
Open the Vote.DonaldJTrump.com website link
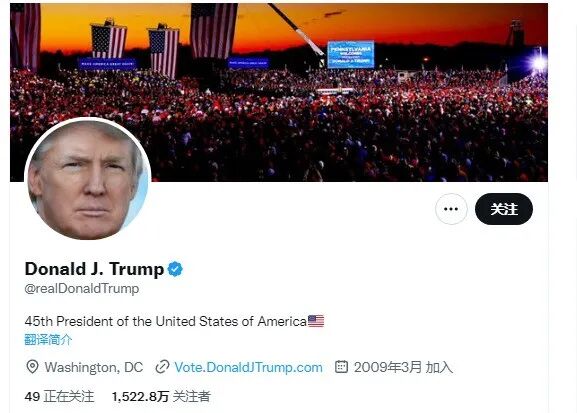tap(248, 367)
